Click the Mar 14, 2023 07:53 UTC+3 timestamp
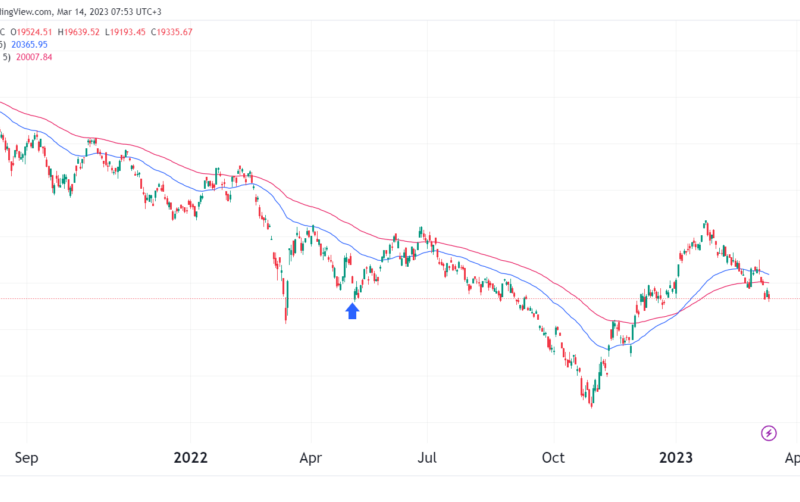800x502 pixels. (109, 11)
